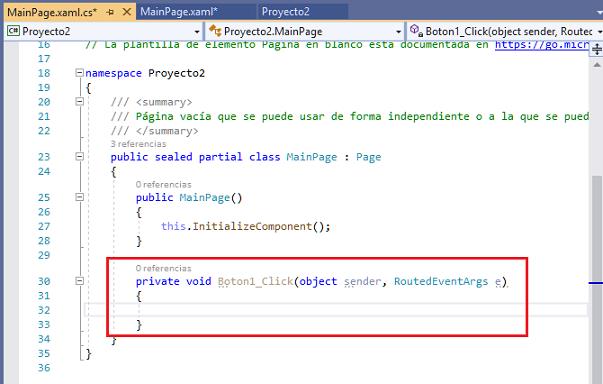Click '0 referencias' above Boton1_Click
The height and width of the screenshot is (384, 603).
click(x=163, y=268)
